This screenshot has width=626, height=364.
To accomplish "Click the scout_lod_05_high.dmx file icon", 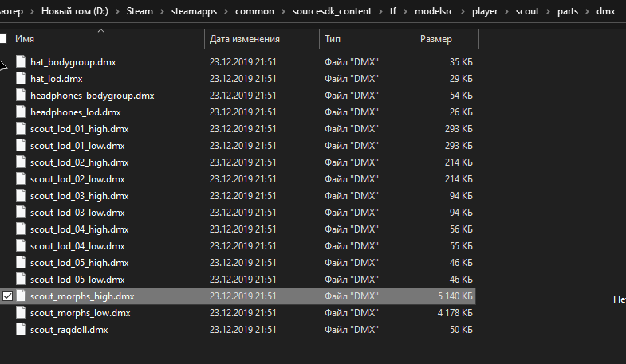I will [x=21, y=263].
